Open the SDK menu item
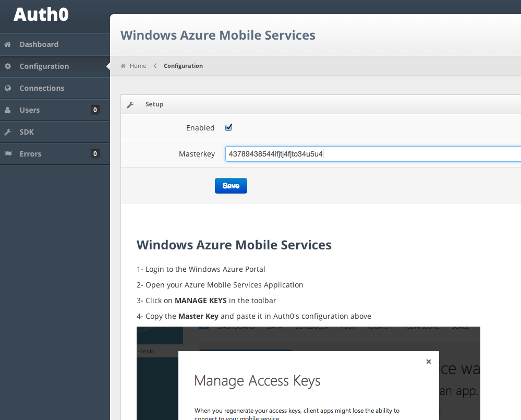Image resolution: width=521 pixels, height=420 pixels. 55,132
